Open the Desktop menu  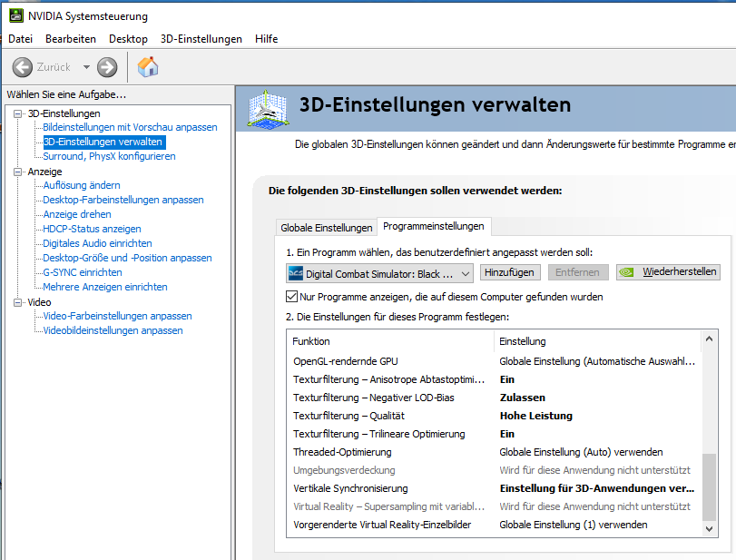click(128, 39)
